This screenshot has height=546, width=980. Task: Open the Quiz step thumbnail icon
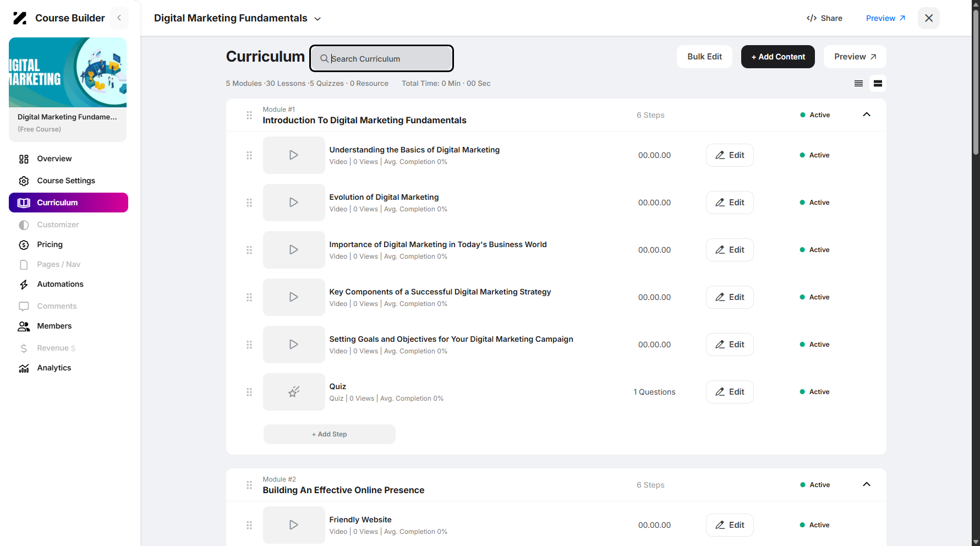[294, 392]
